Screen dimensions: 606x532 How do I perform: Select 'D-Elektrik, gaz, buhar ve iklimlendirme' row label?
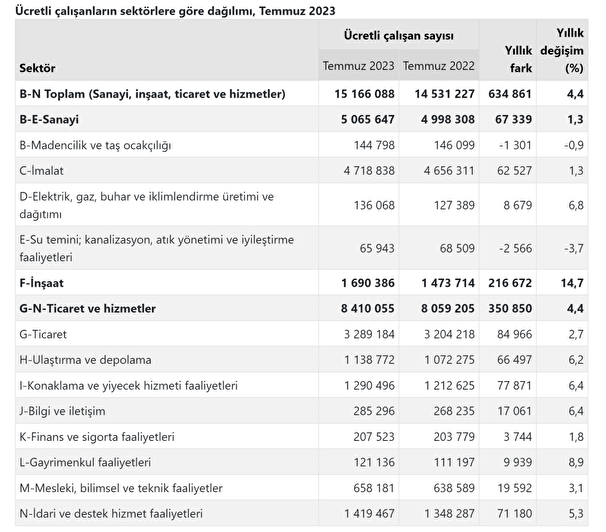pyautogui.click(x=146, y=205)
